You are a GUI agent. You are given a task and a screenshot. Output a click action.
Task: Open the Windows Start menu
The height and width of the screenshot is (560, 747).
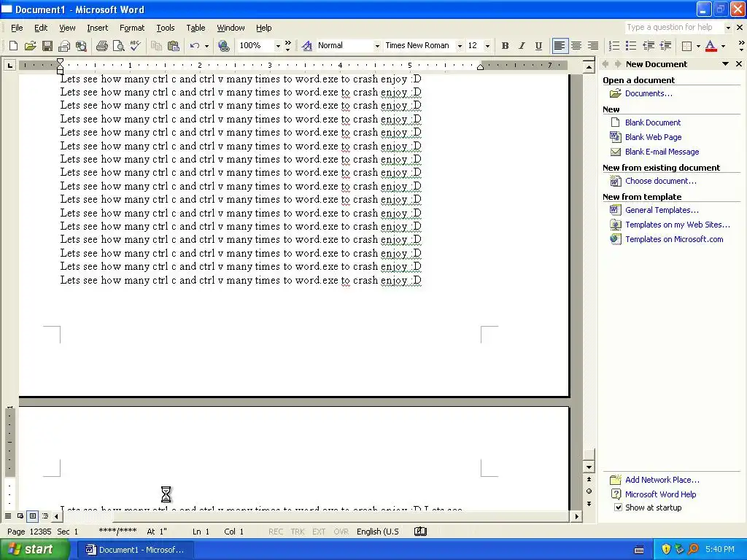click(x=35, y=549)
